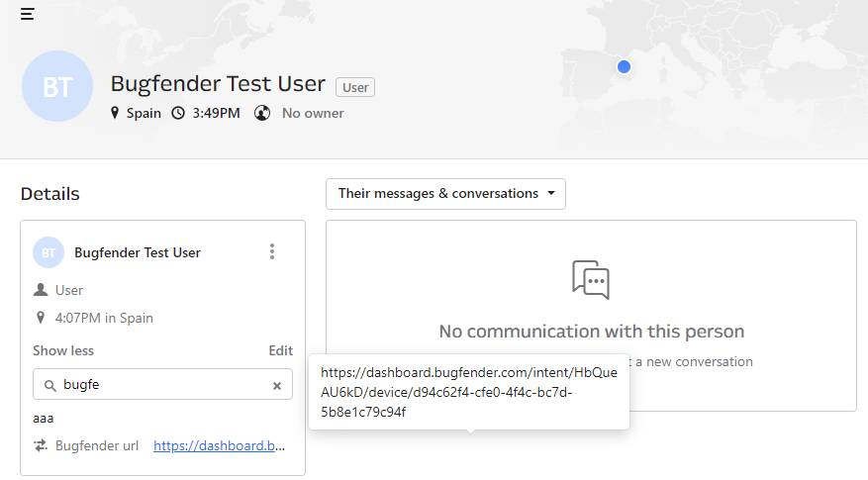
Task: Click the pin icon beside 4:07PM in Spain
Action: click(41, 318)
